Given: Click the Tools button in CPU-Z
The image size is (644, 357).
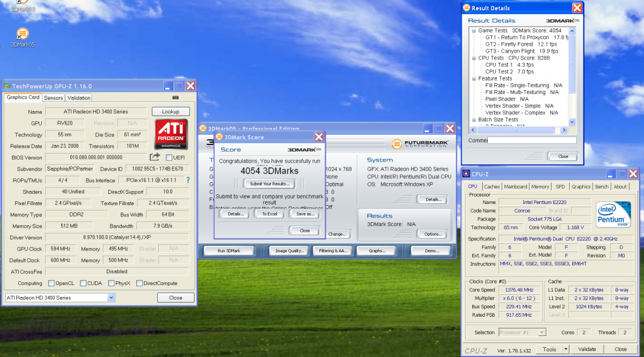Looking at the screenshot, I should [550, 349].
